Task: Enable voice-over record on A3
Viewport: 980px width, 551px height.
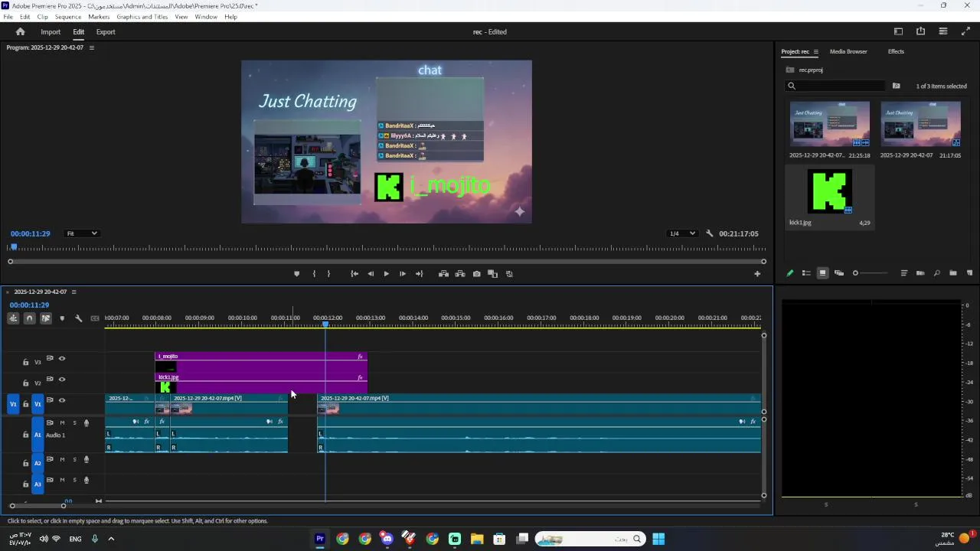Action: point(87,481)
